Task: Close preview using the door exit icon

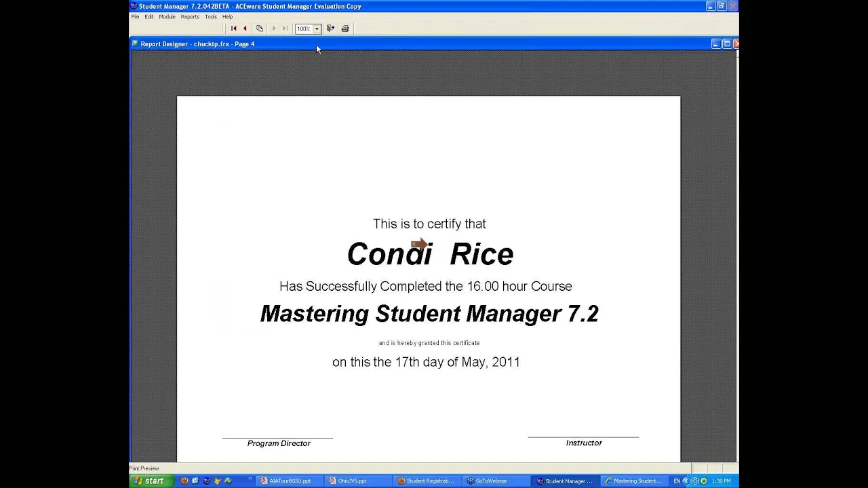Action: pyautogui.click(x=331, y=28)
